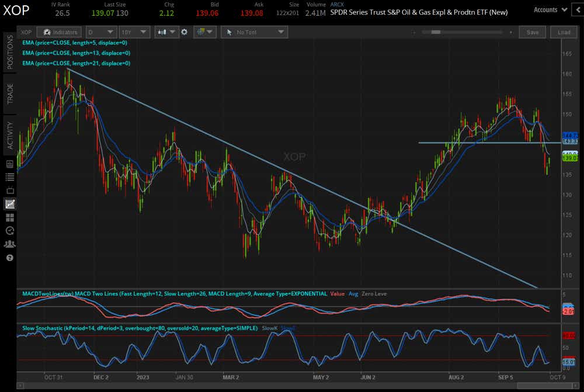
Task: Click the zoom out minus icon
Action: (x=414, y=32)
